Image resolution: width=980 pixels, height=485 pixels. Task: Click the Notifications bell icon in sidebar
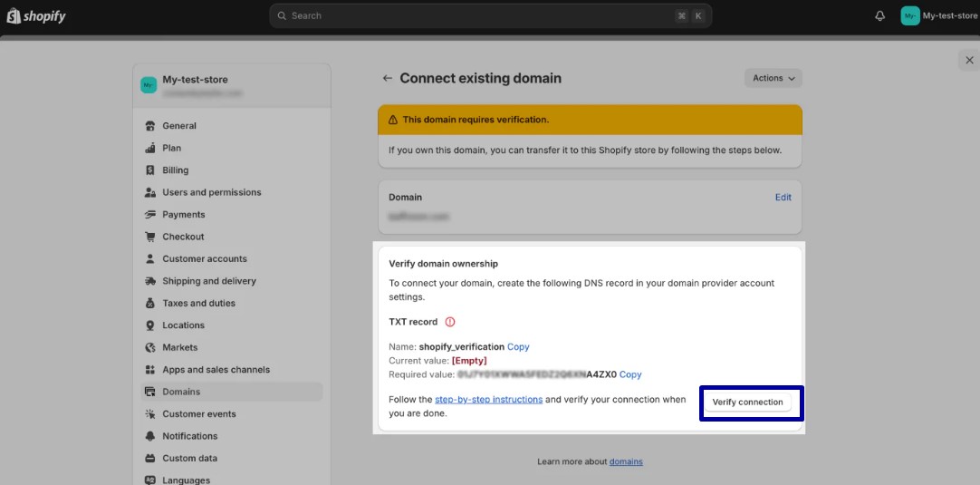(x=150, y=436)
